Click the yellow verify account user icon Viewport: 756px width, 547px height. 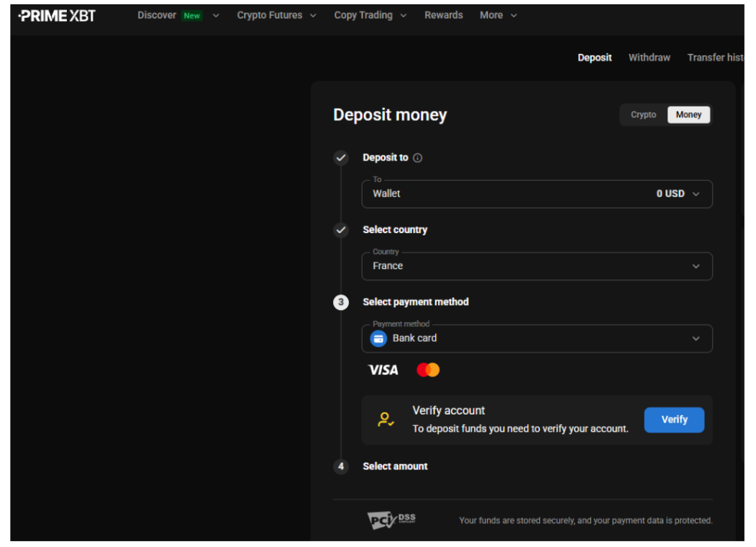[x=386, y=419]
